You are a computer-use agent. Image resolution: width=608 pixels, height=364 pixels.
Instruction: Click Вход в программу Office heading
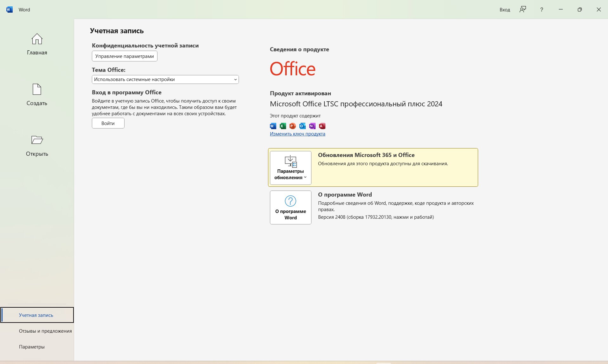(x=127, y=92)
